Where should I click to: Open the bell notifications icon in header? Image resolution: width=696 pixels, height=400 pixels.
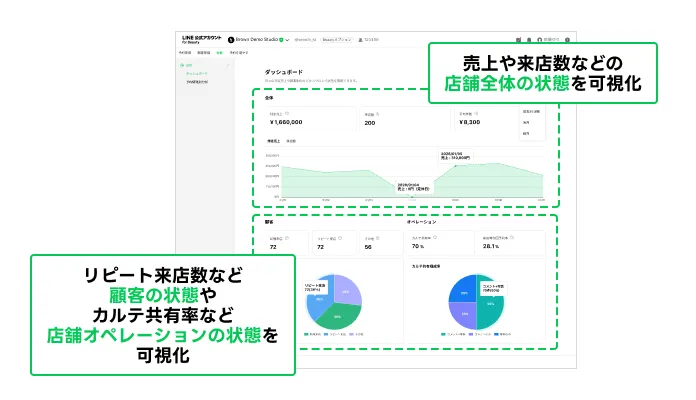529,40
